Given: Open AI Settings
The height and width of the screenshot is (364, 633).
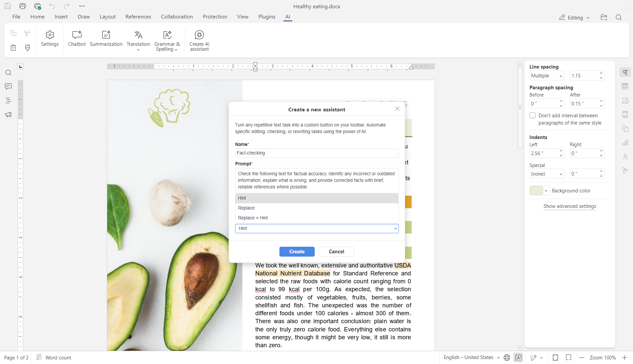Looking at the screenshot, I should pos(50,40).
